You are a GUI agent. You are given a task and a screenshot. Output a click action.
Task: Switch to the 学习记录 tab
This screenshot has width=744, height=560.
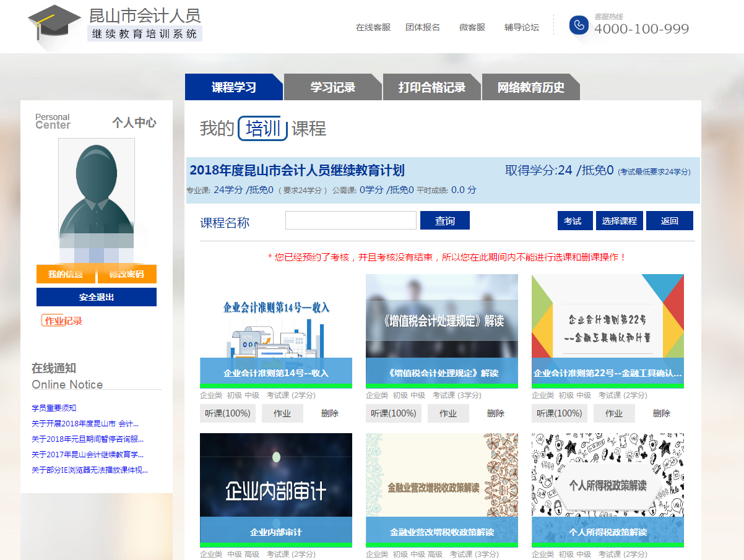[333, 87]
